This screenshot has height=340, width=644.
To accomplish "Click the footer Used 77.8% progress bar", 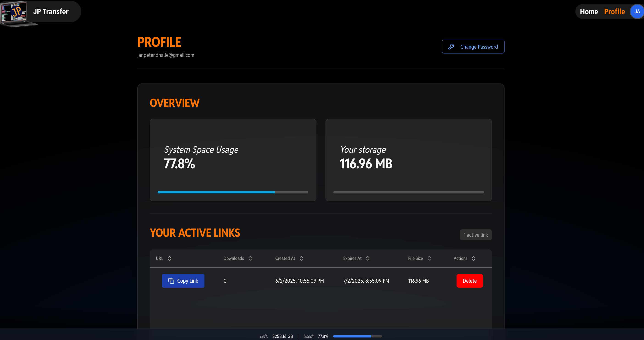I will click(357, 336).
